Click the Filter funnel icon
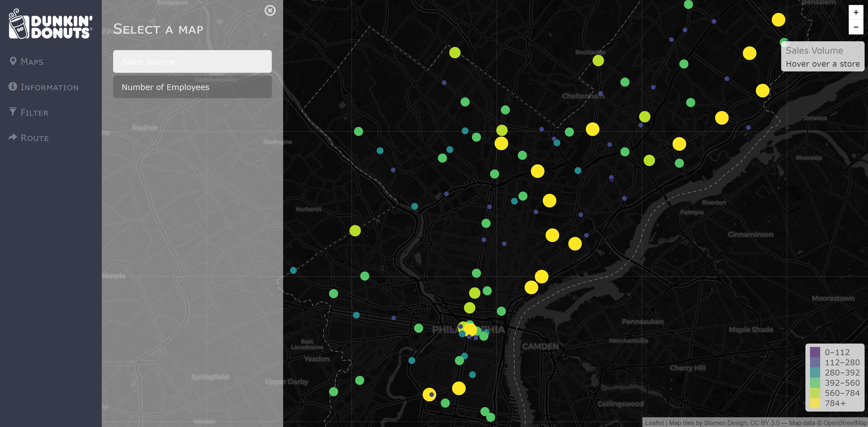The image size is (868, 427). pyautogui.click(x=13, y=112)
